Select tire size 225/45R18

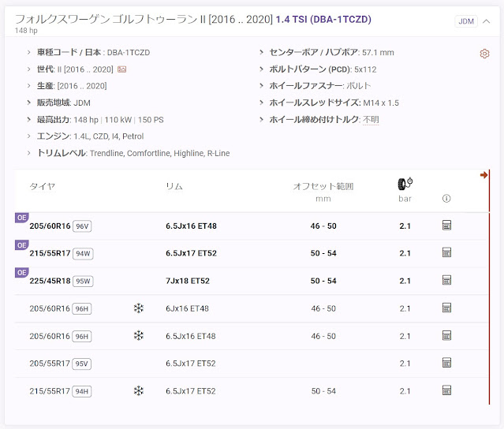50,281
